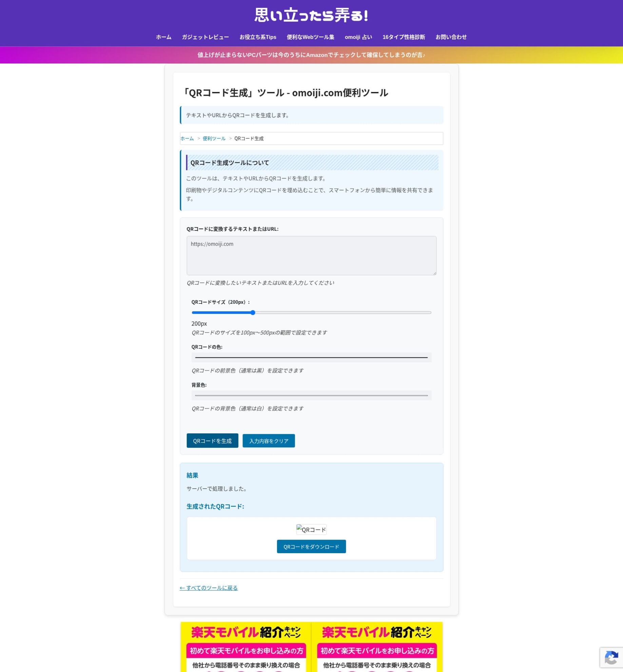This screenshot has height=672, width=623.
Task: Open the left 楽天モバイル紹介 banner
Action: (x=246, y=647)
